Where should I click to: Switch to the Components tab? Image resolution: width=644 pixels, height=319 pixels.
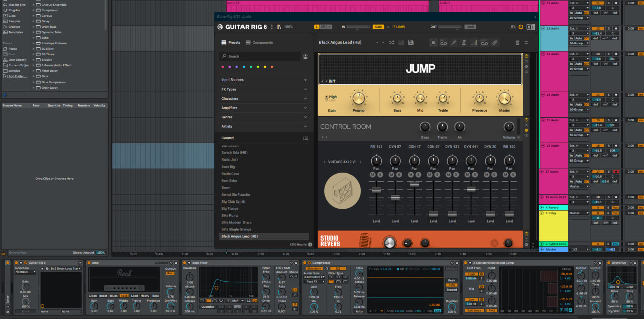click(x=259, y=43)
